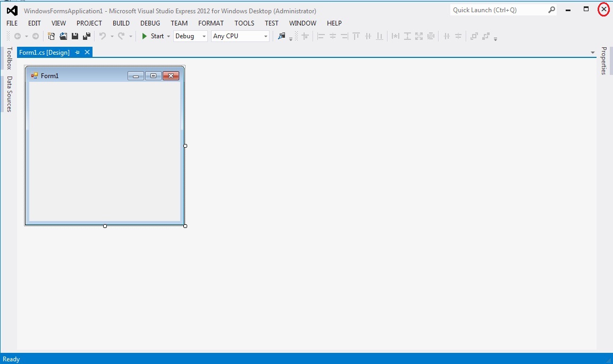Open the collapsed Properties side panel

click(604, 61)
